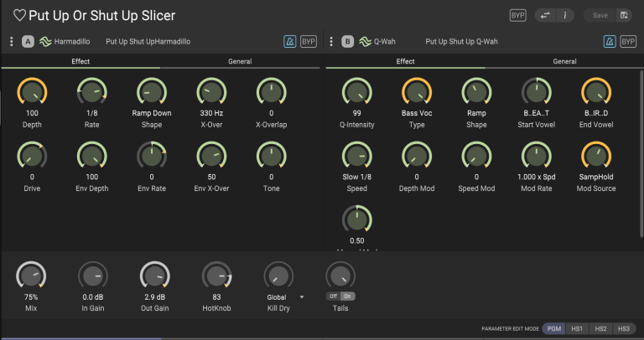Viewport: 644px width, 340px height.
Task: Open preset Put Up Shut Up Q-Wah
Action: pos(461,41)
